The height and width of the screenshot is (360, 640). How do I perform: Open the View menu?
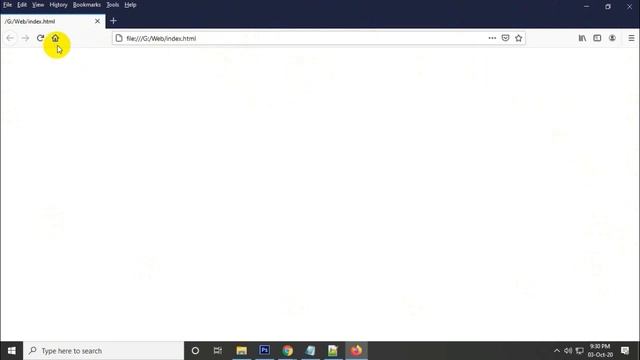coord(38,5)
